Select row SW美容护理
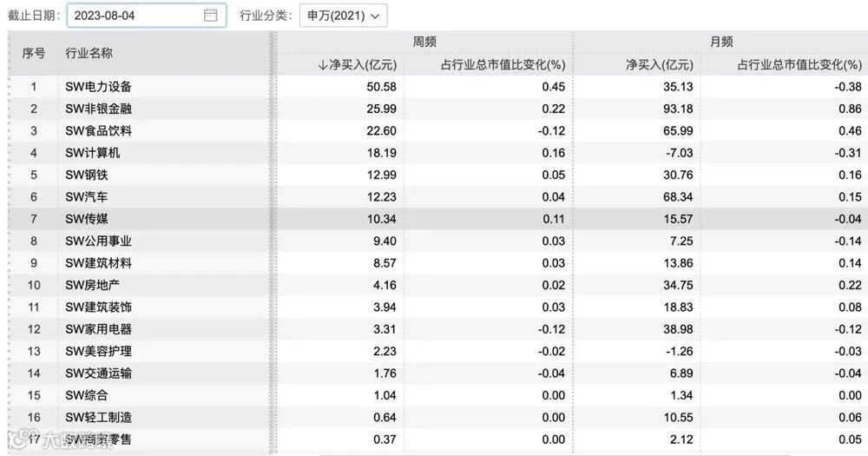The height and width of the screenshot is (456, 868). tap(437, 351)
